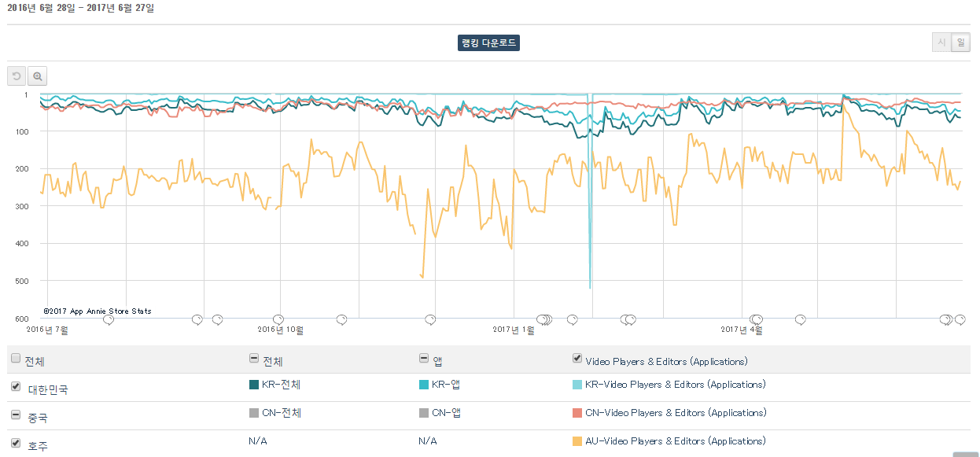Uncheck the 호주 country checkbox
Viewport: 980px width, 457px height.
[x=16, y=444]
